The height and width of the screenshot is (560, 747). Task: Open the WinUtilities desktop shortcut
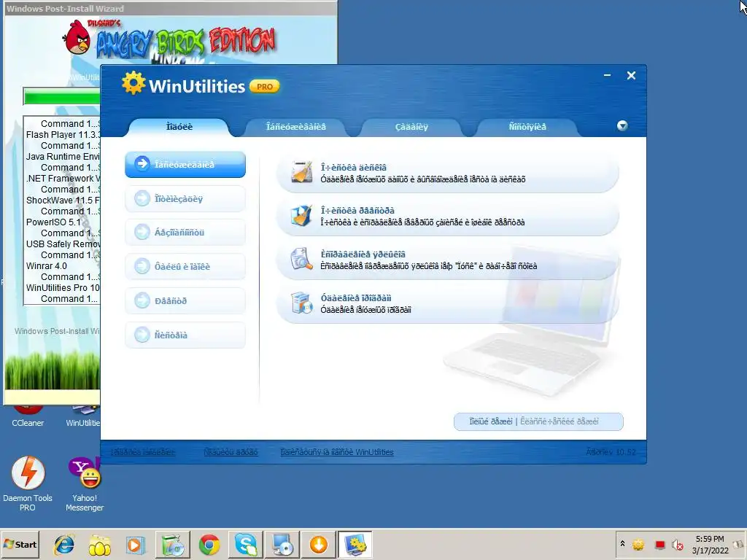(82, 417)
